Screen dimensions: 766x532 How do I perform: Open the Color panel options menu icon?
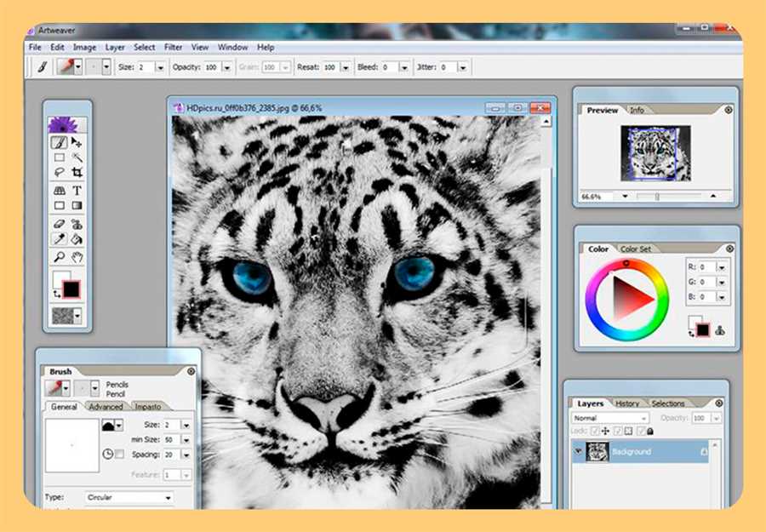coord(730,249)
